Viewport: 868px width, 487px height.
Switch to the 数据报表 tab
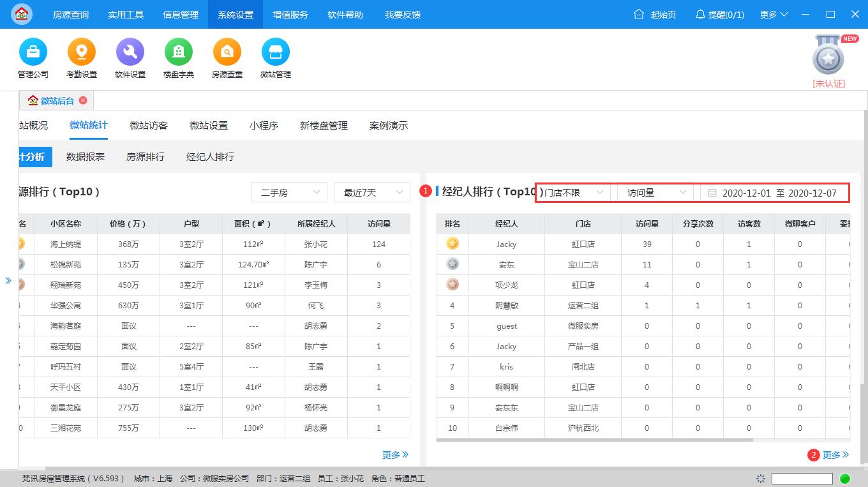click(x=85, y=156)
